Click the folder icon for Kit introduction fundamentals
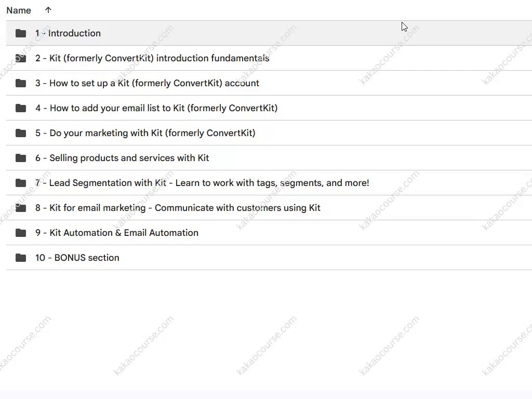 coord(21,58)
